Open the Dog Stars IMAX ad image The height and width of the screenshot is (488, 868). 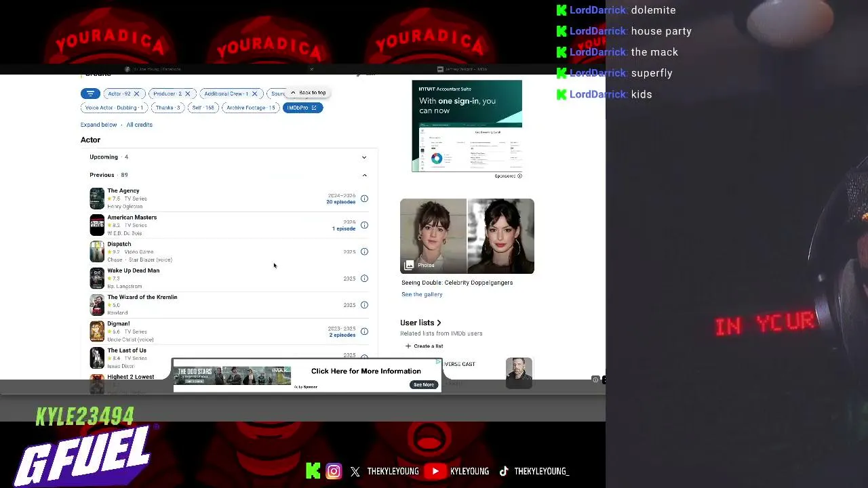tap(233, 375)
